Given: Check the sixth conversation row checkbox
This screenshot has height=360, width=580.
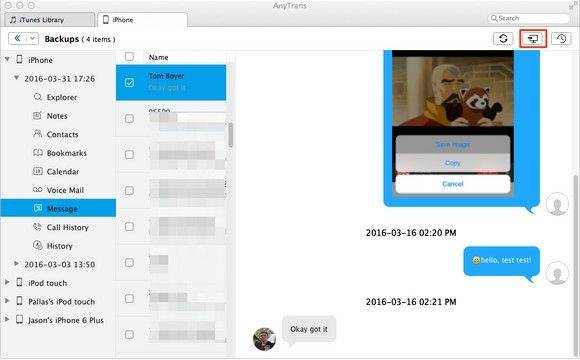Looking at the screenshot, I should [129, 262].
